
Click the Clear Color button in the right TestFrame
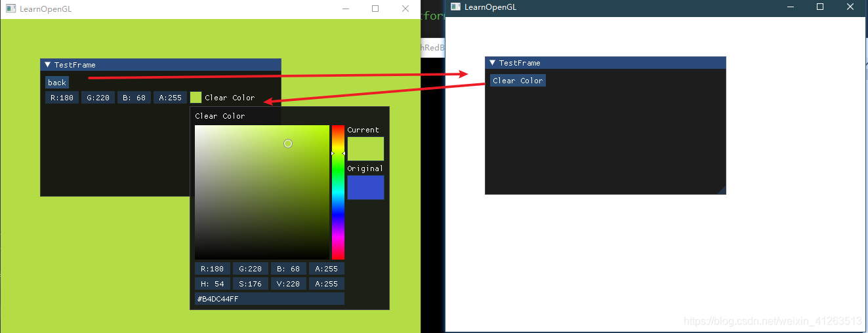pyautogui.click(x=518, y=81)
